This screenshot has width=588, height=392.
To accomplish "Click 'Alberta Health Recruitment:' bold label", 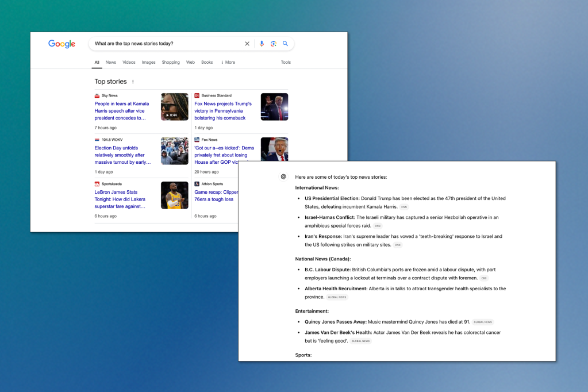I will 336,289.
